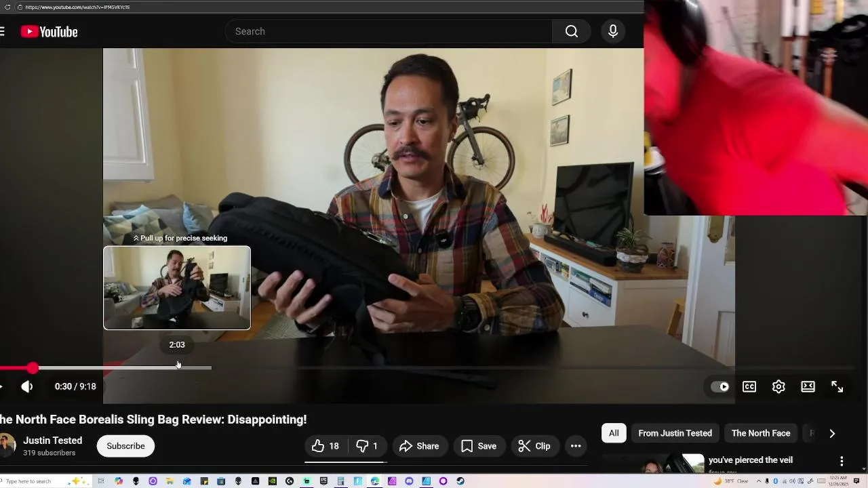Image resolution: width=868 pixels, height=488 pixels.
Task: Open the taskbar clock showing 12:25 AM
Action: point(838,481)
